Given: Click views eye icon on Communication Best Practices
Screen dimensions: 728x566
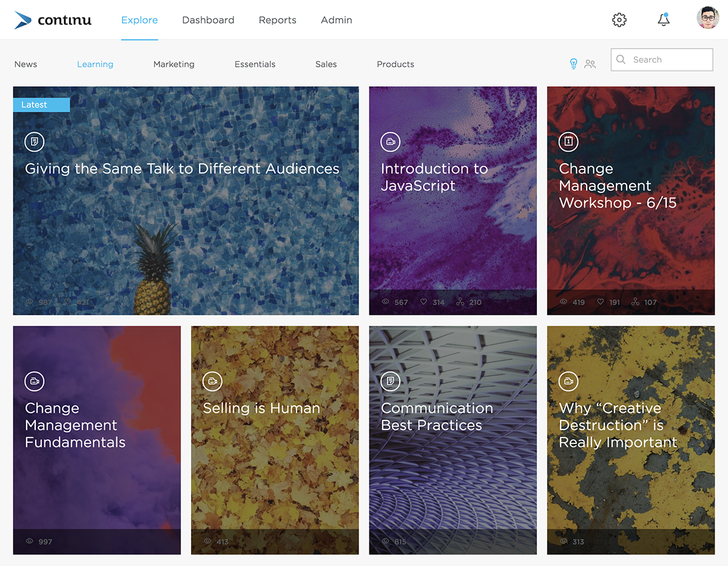Looking at the screenshot, I should point(385,541).
